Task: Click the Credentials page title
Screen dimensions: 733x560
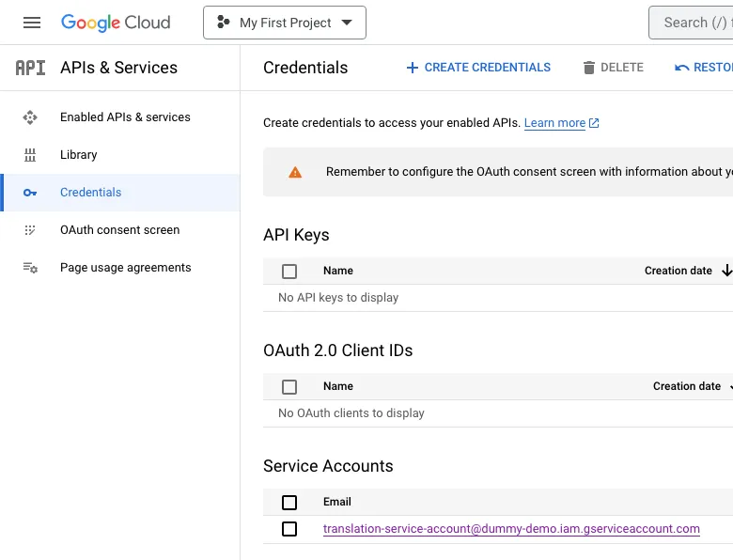Action: [305, 68]
